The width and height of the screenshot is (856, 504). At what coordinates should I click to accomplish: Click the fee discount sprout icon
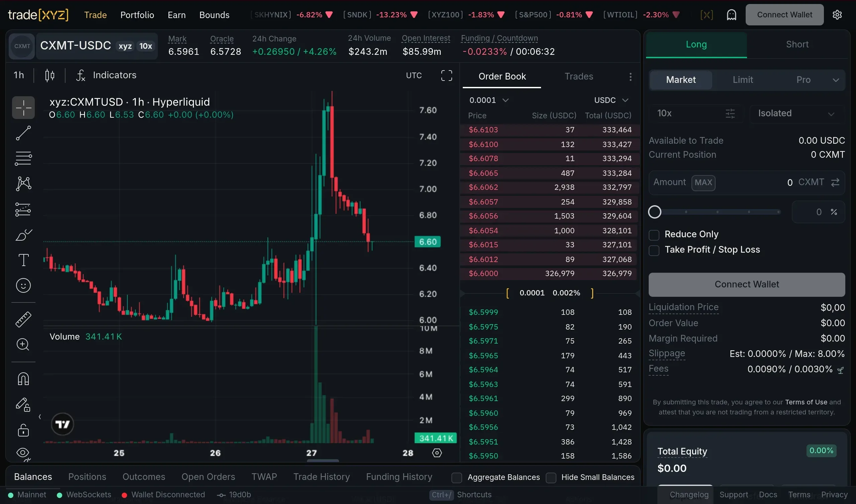pyautogui.click(x=840, y=370)
